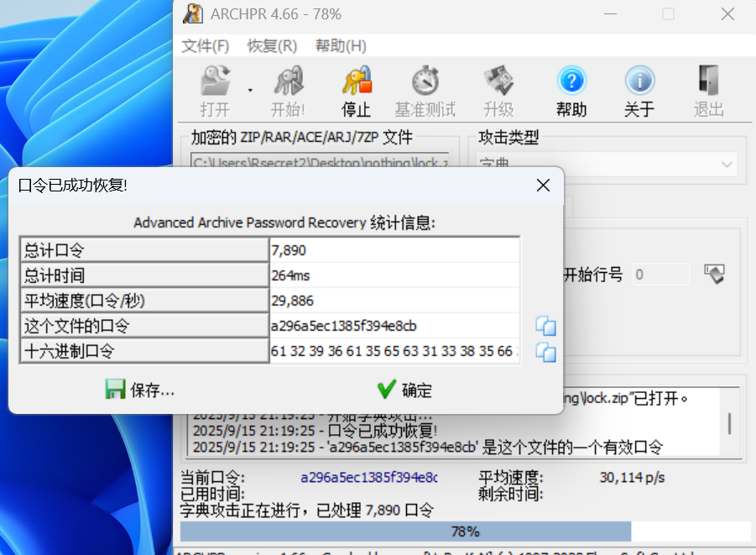Expand the Open button dropdown arrow
Screen dimensions: 756x555
coord(250,90)
